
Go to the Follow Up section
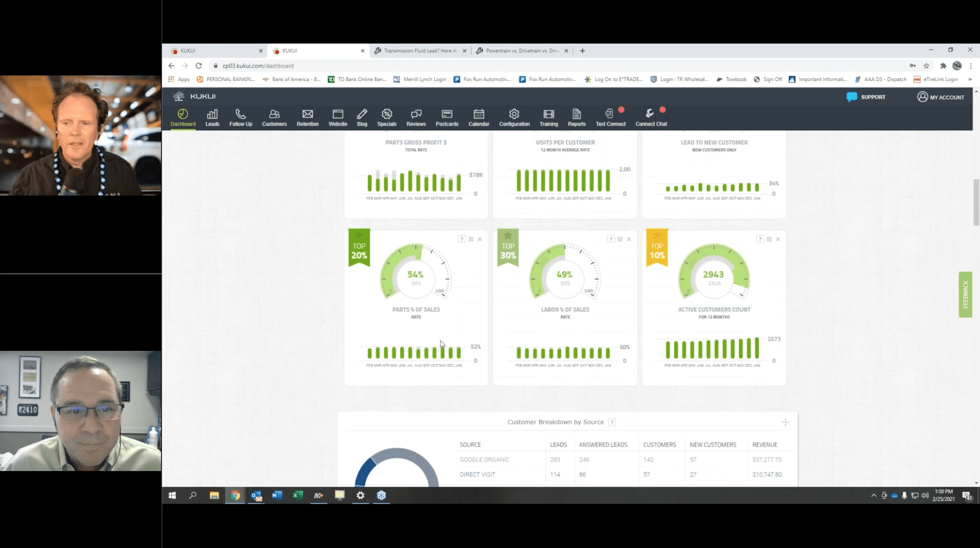(241, 118)
